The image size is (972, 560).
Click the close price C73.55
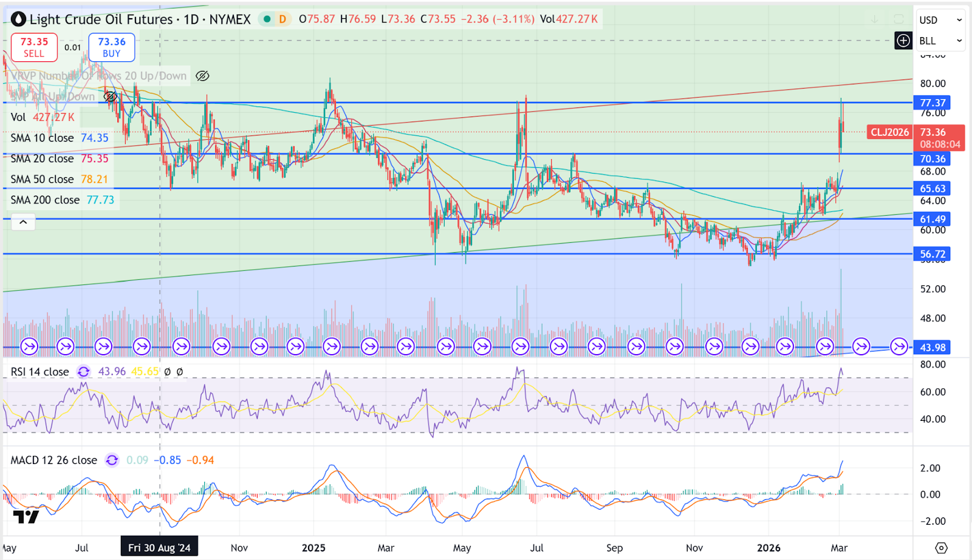tap(438, 19)
